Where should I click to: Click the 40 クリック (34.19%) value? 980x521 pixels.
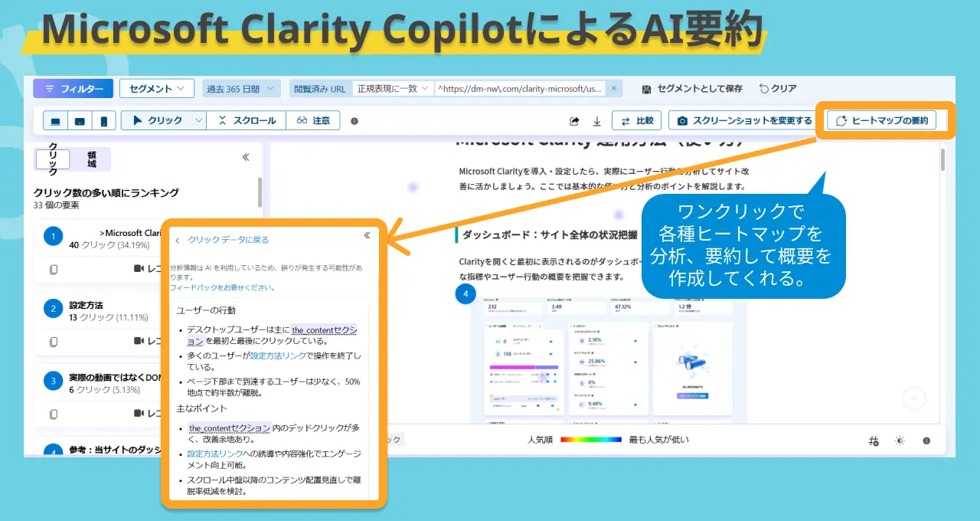pyautogui.click(x=109, y=245)
